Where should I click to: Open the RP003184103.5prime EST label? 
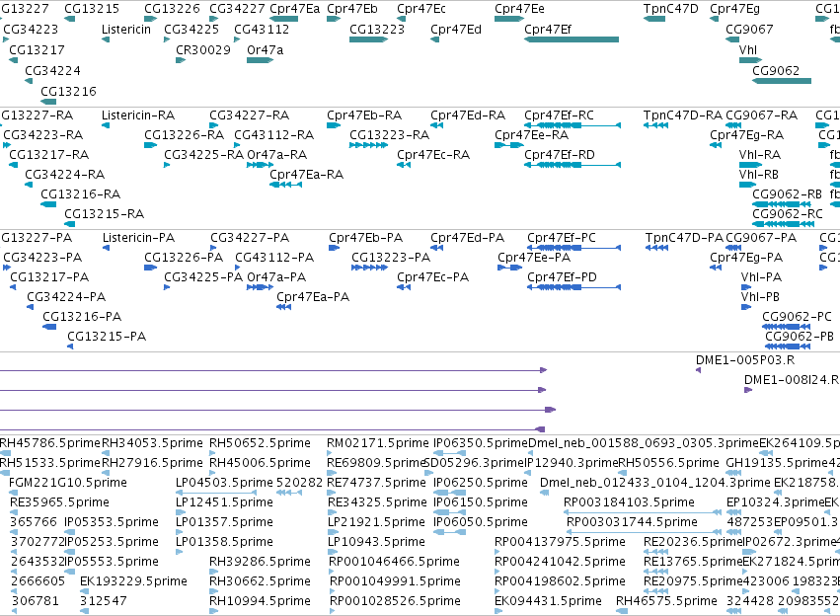coord(629,502)
